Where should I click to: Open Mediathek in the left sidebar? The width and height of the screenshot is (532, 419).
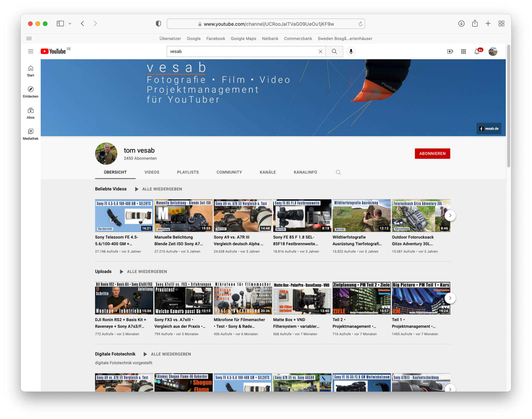tap(31, 134)
